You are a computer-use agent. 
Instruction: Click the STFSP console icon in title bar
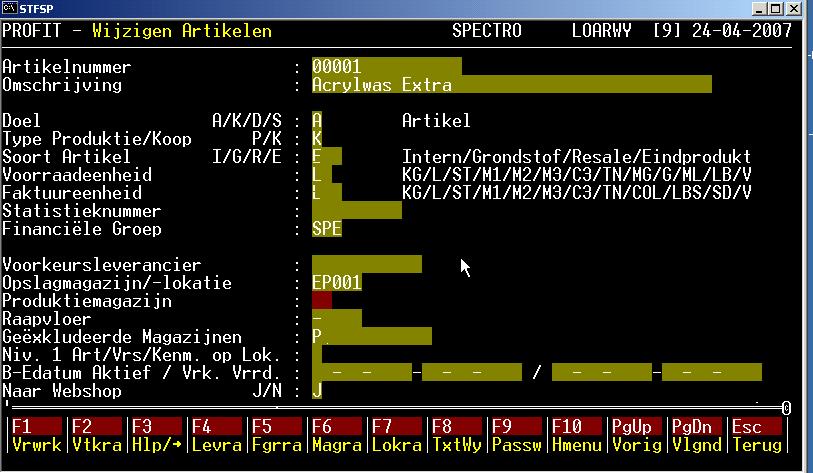coord(9,8)
